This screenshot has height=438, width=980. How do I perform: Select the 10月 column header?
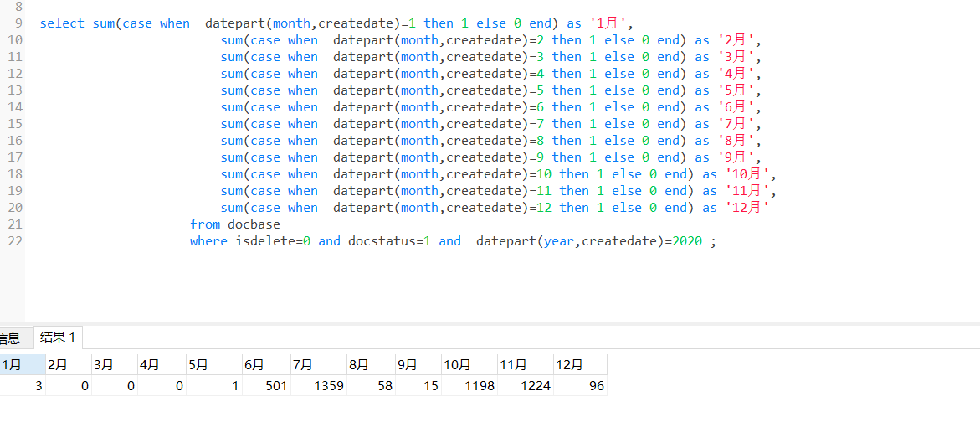469,365
